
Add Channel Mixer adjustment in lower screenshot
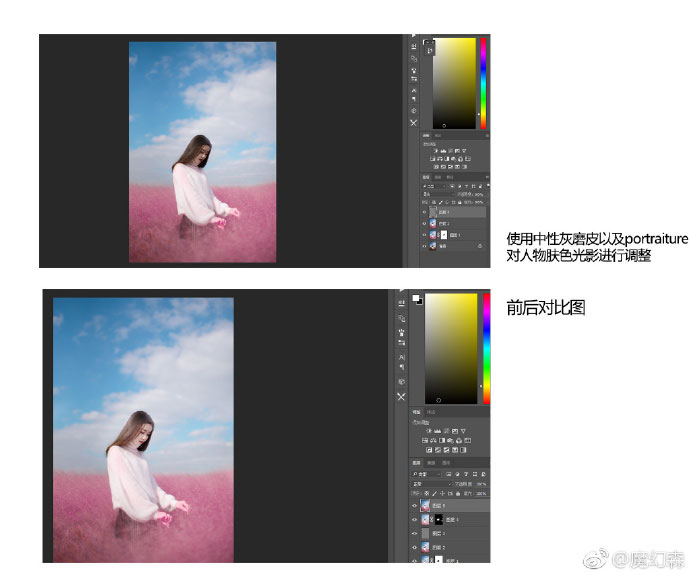tap(459, 440)
